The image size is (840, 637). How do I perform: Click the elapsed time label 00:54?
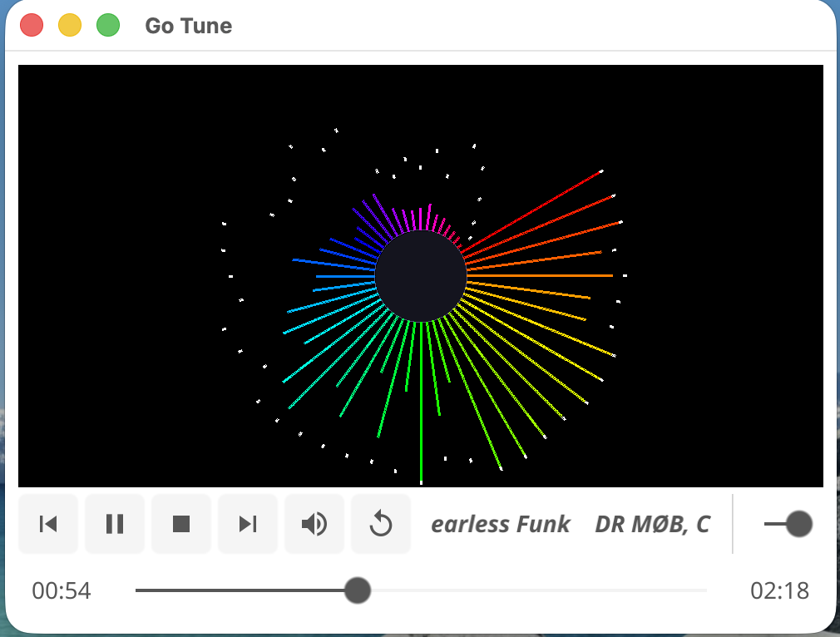tap(60, 590)
